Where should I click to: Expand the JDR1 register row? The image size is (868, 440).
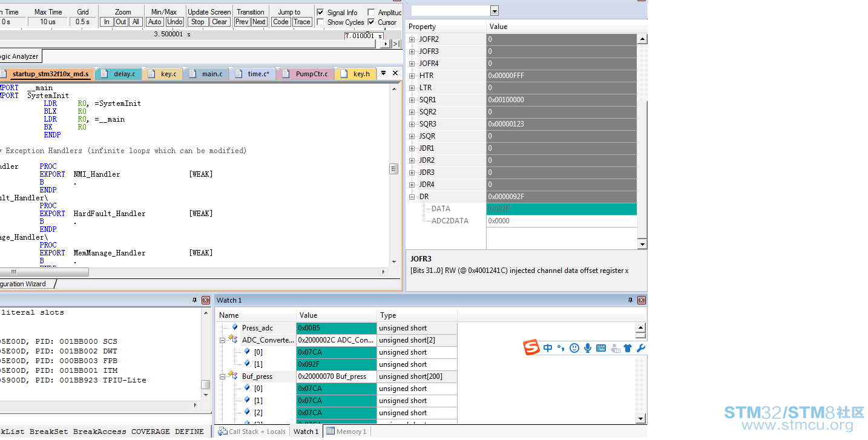pos(412,148)
